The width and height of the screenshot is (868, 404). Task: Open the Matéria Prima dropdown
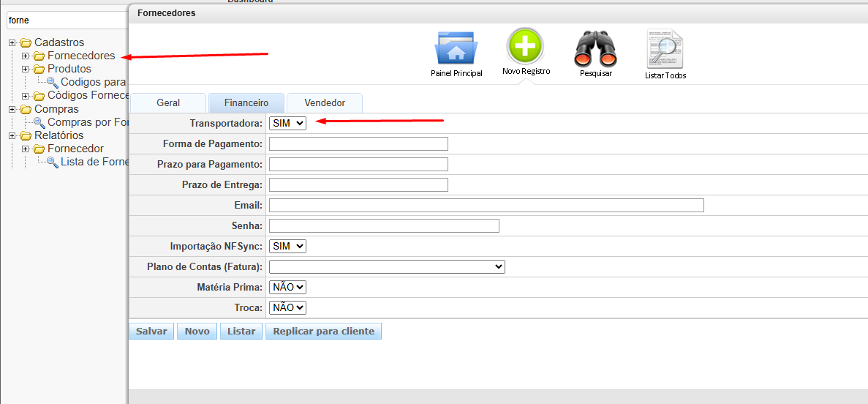coord(287,288)
